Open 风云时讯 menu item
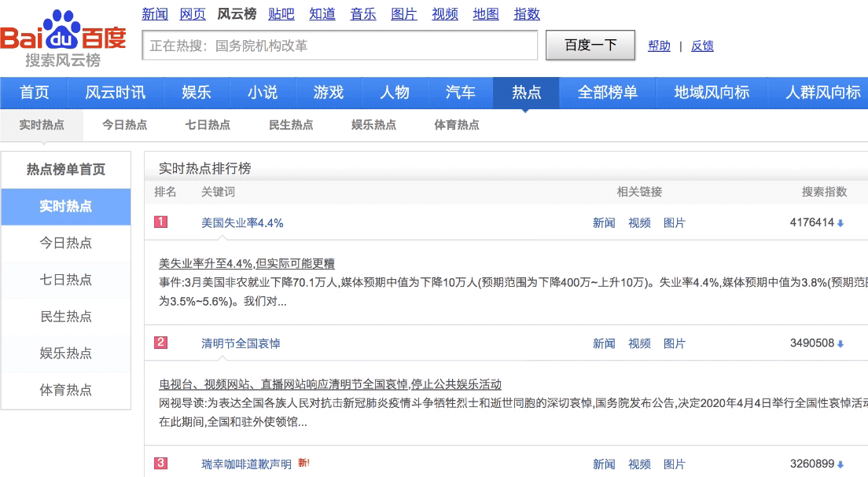Viewport: 868px width, 477px height. pyautogui.click(x=115, y=93)
